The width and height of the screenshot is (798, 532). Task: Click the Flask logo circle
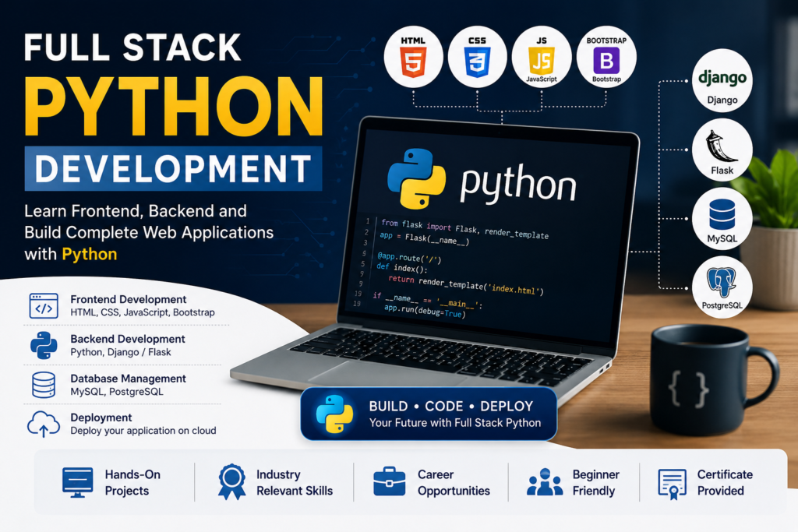tap(722, 150)
